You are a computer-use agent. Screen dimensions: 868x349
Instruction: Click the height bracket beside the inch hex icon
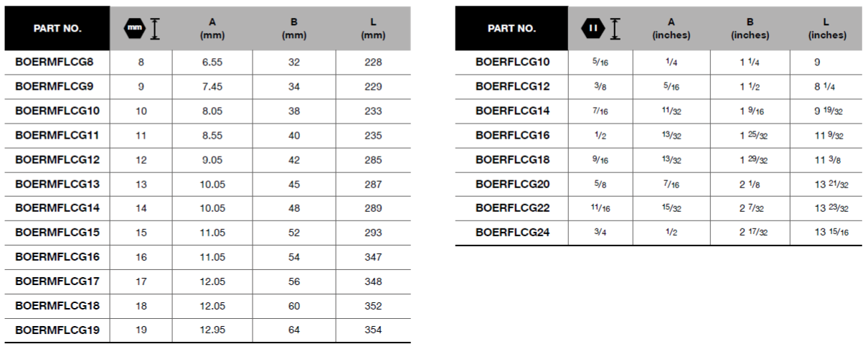click(614, 29)
